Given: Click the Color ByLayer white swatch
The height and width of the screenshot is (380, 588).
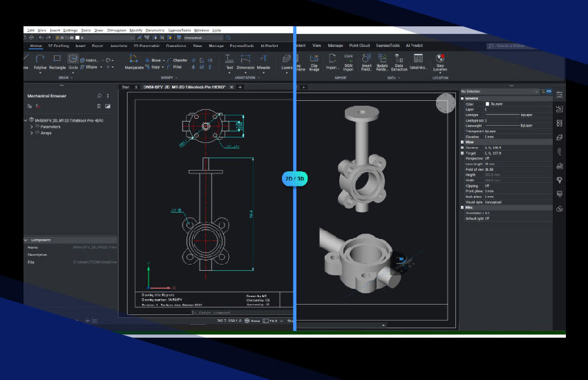Looking at the screenshot, I should click(x=487, y=104).
